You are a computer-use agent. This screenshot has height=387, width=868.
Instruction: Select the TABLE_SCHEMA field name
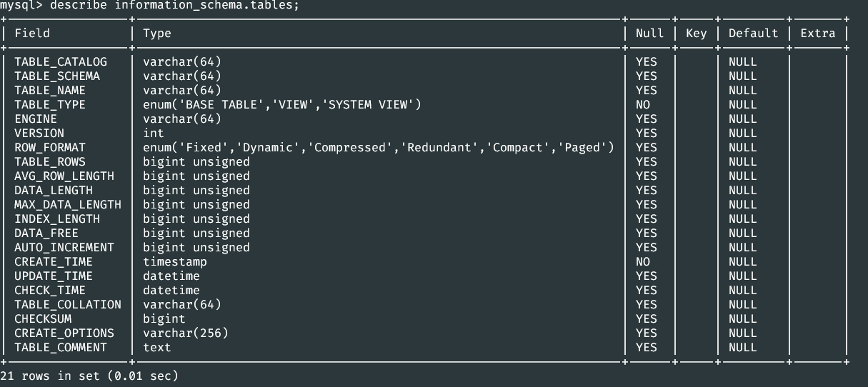(57, 76)
